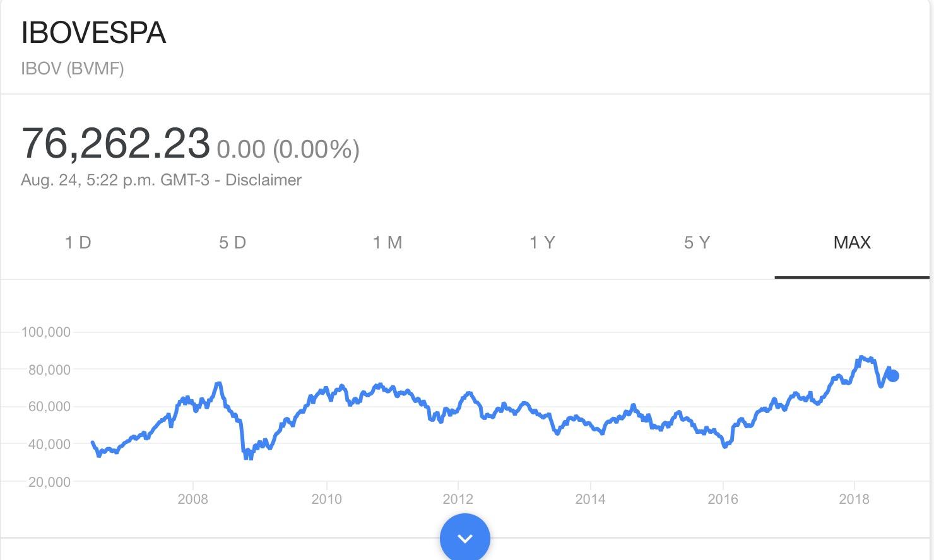This screenshot has width=934, height=560.
Task: Open the 1 M range tab
Action: tap(387, 243)
